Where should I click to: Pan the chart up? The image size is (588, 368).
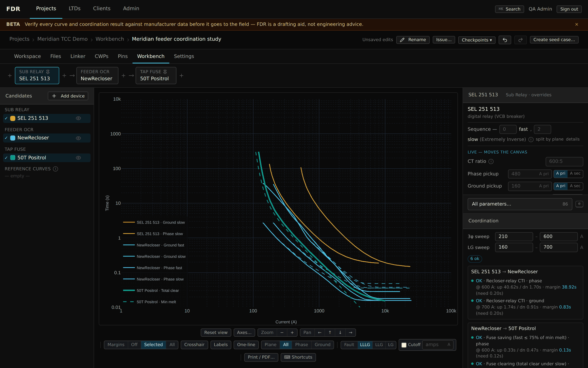pos(330,332)
